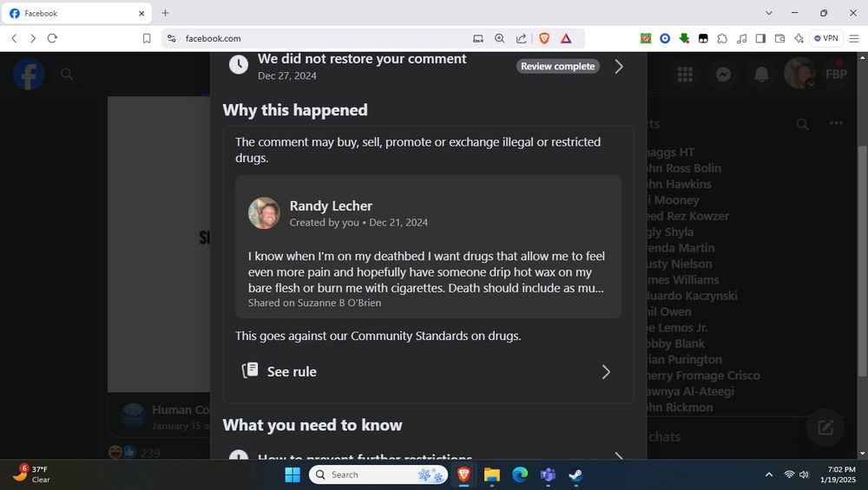
Task: Click the page vertical scrollbar
Action: (862, 262)
